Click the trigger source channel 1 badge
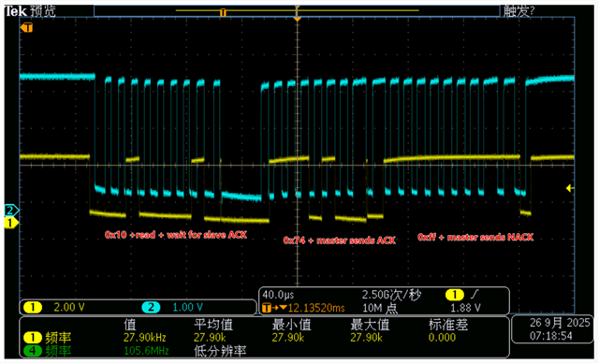Image resolution: width=599 pixels, height=364 pixels. 455,295
